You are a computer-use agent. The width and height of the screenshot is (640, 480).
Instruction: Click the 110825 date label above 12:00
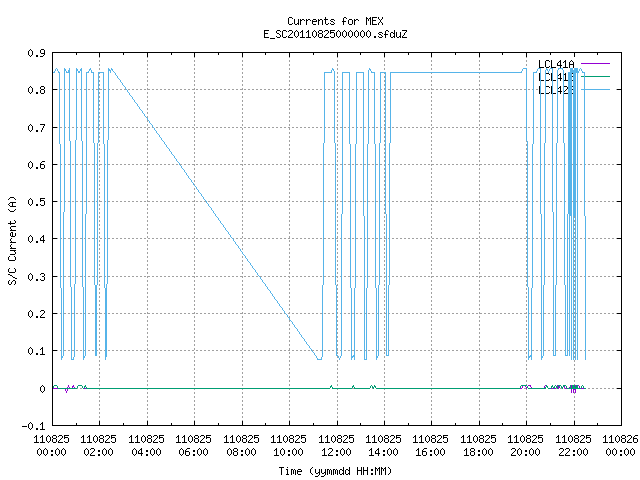pos(336,439)
